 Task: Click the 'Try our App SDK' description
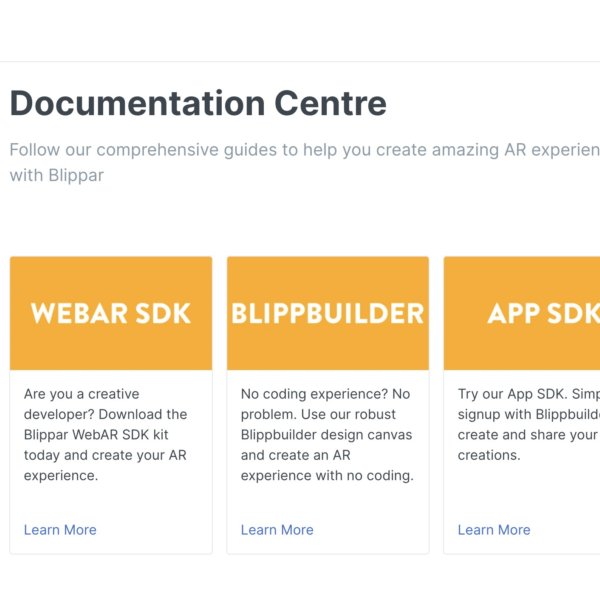(x=529, y=424)
